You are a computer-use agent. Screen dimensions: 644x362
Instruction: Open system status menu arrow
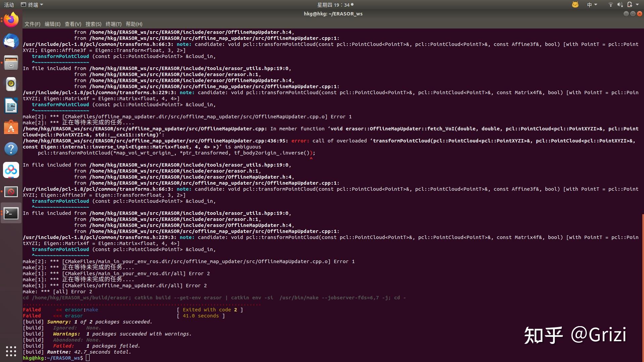[637, 5]
